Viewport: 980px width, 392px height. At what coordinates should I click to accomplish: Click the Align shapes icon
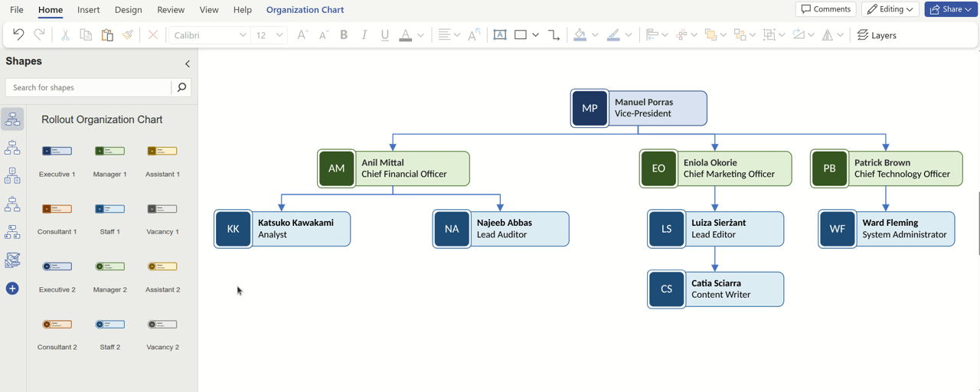[652, 35]
